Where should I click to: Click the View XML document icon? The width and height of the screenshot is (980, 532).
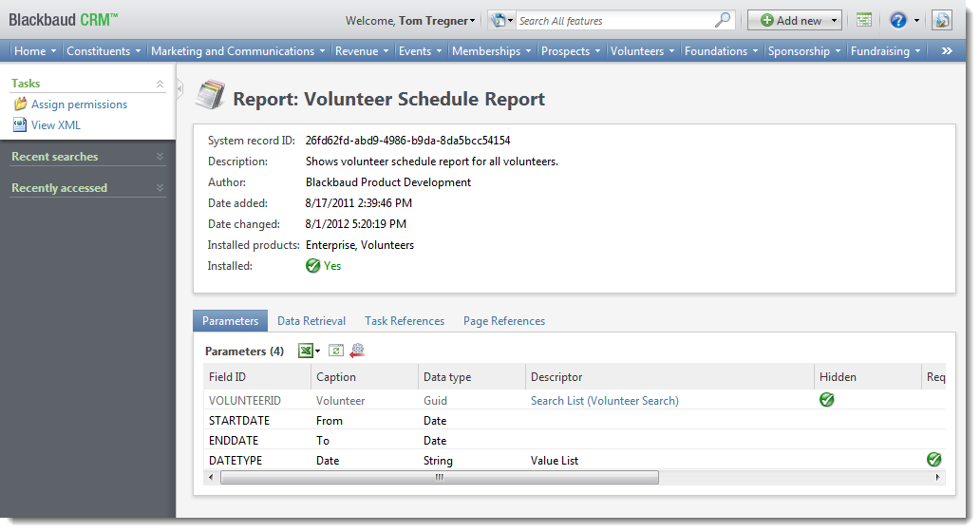tap(21, 124)
